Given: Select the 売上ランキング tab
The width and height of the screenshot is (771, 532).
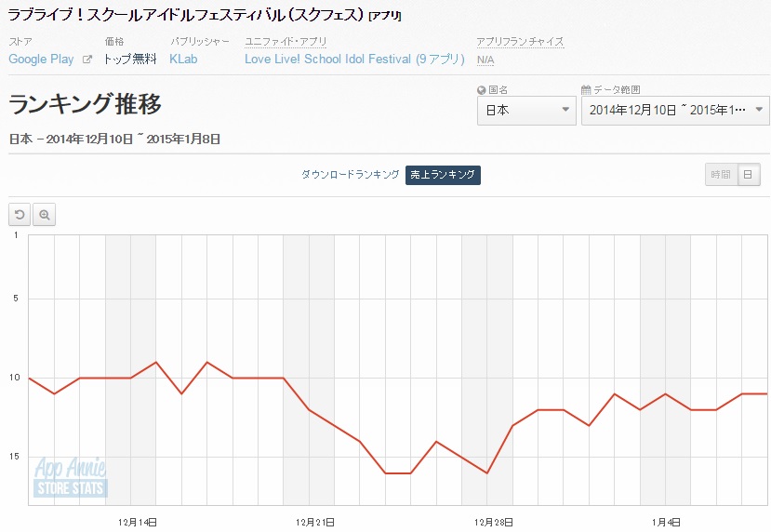Looking at the screenshot, I should point(443,175).
